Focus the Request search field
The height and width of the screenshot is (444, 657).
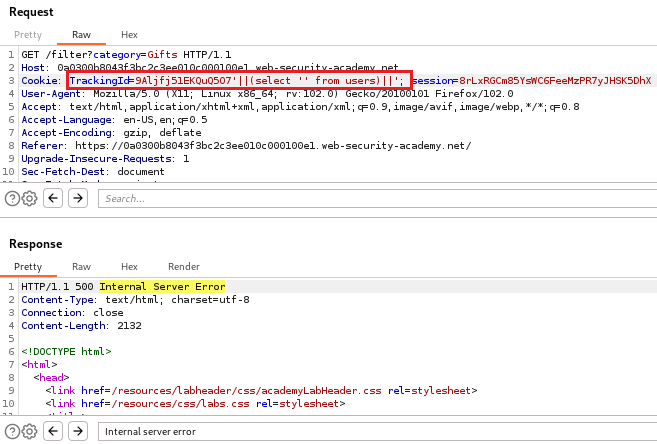[377, 199]
